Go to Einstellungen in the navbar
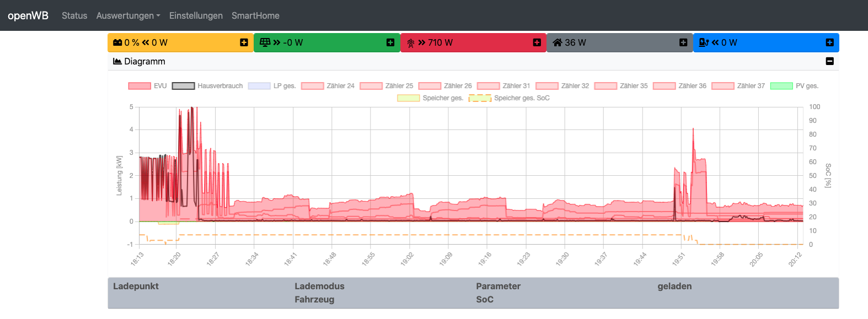Image resolution: width=868 pixels, height=319 pixels. tap(196, 15)
